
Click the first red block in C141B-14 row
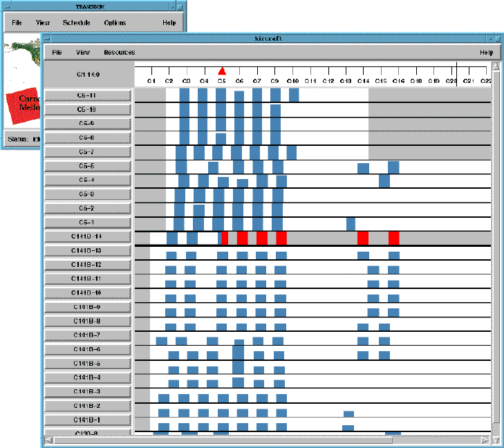click(224, 238)
